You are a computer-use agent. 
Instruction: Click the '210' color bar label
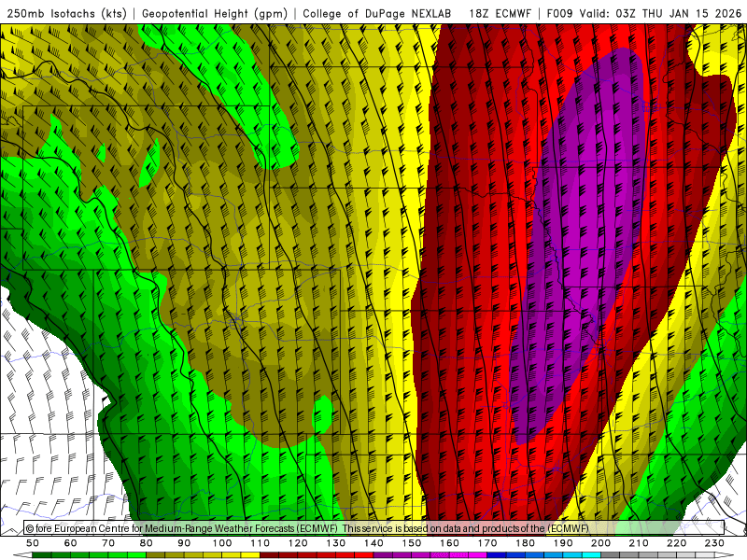click(639, 543)
